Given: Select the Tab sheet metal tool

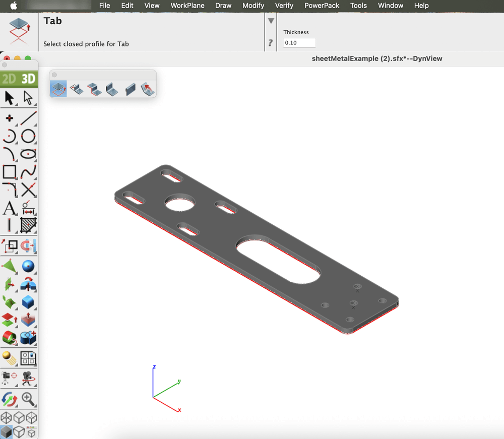Looking at the screenshot, I should click(x=58, y=89).
